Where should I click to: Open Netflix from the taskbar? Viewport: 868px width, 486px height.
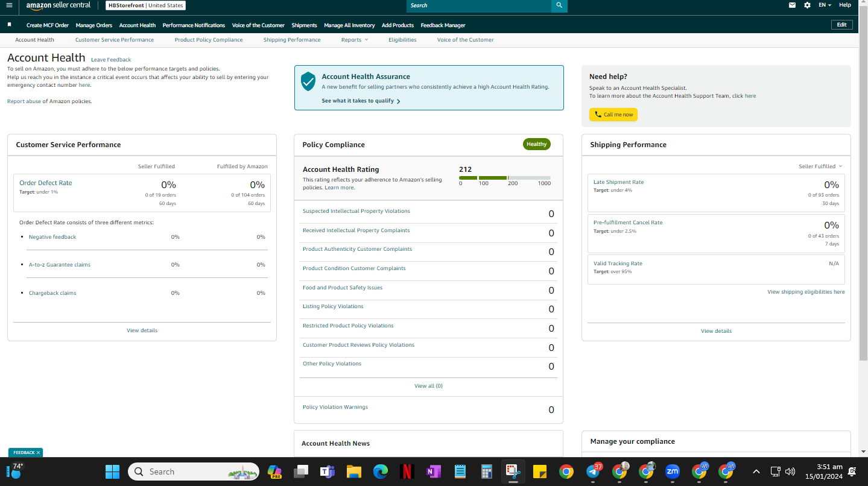[x=407, y=472]
